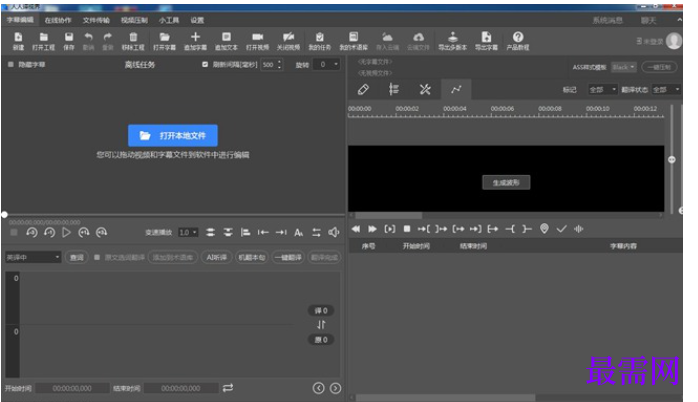The width and height of the screenshot is (698, 402).
Task: Click the waveform horizontal scrollbar
Action: (x=388, y=215)
